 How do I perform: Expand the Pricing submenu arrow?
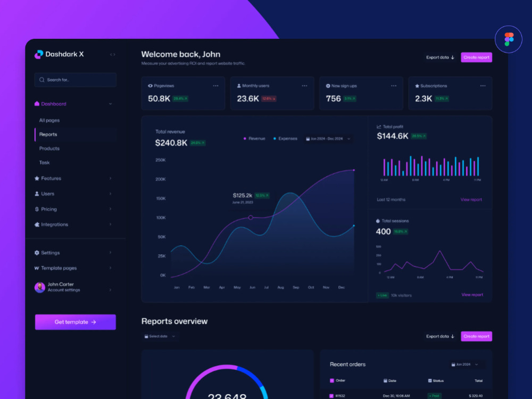pos(110,209)
